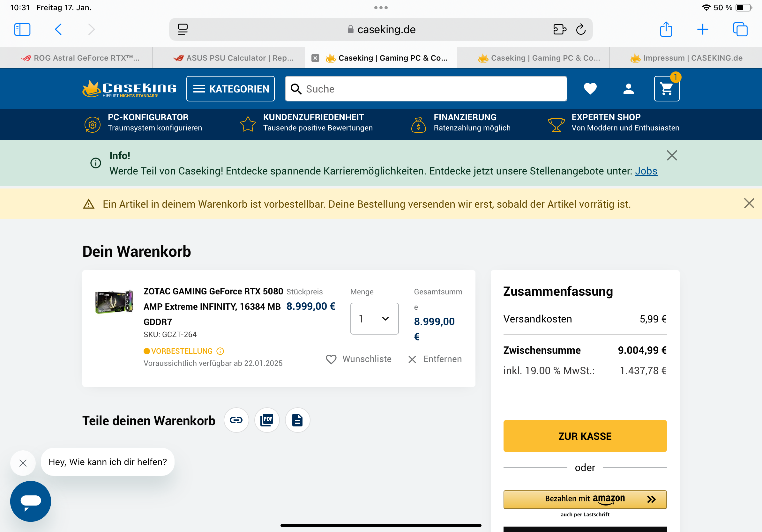Open the user account icon
The image size is (762, 532).
point(628,89)
